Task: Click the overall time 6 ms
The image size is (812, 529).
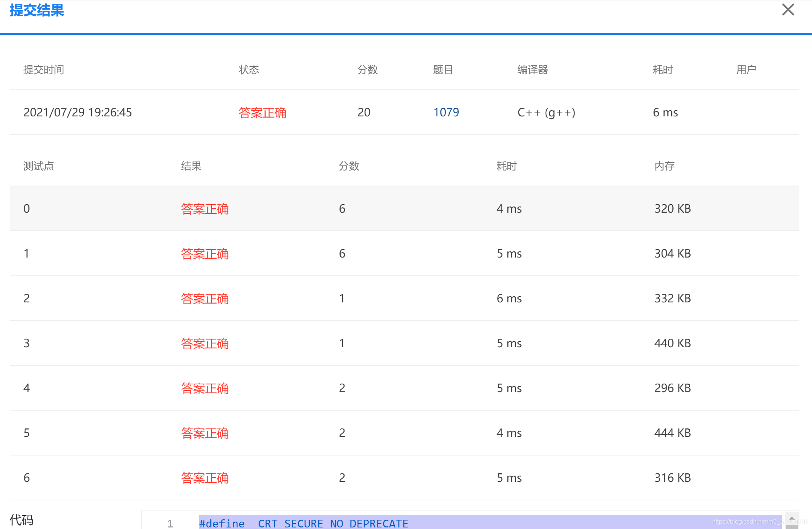Action: tap(665, 113)
